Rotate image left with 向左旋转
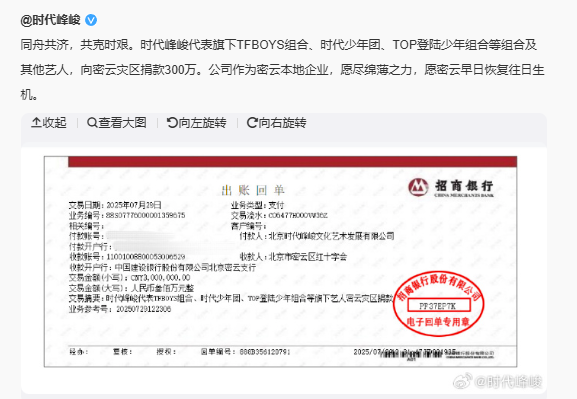Screen dimensions: 577x399 pyautogui.click(x=197, y=123)
